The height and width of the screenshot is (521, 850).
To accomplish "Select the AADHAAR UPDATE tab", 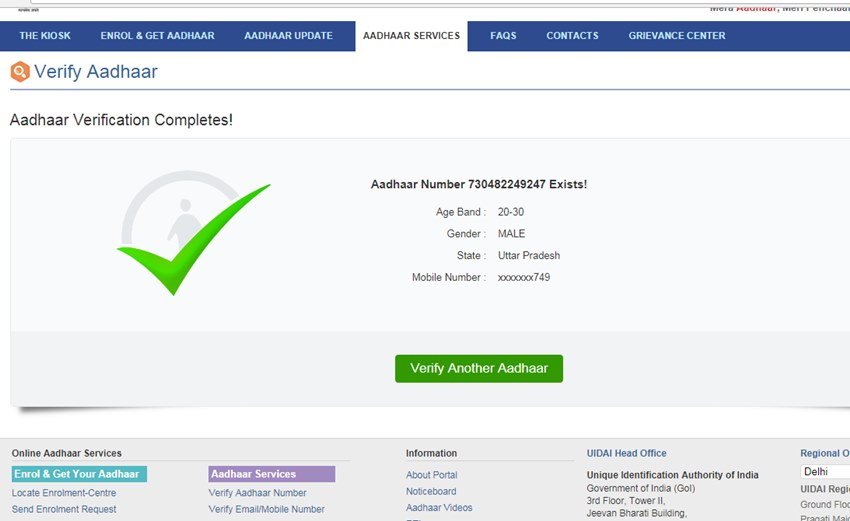I will point(288,36).
